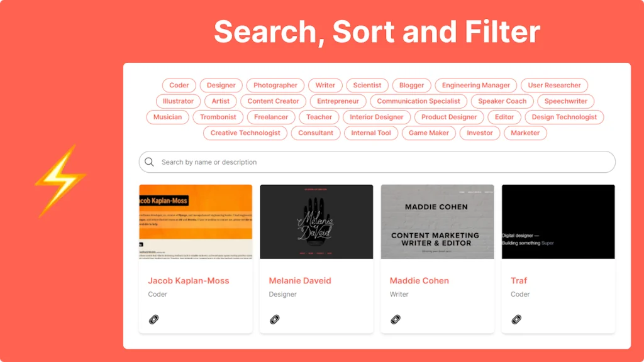
Task: Click the link icon on Maddie Cohen's card
Action: (x=395, y=319)
